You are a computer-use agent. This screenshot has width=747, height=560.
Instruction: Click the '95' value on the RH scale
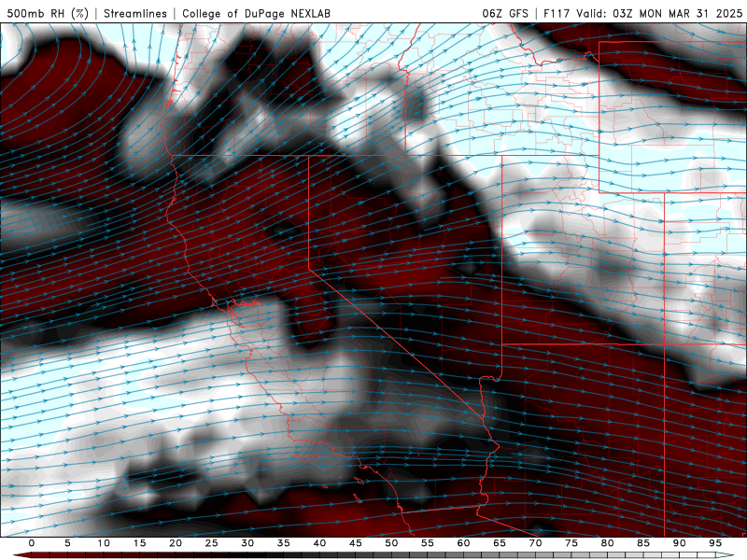pos(715,543)
